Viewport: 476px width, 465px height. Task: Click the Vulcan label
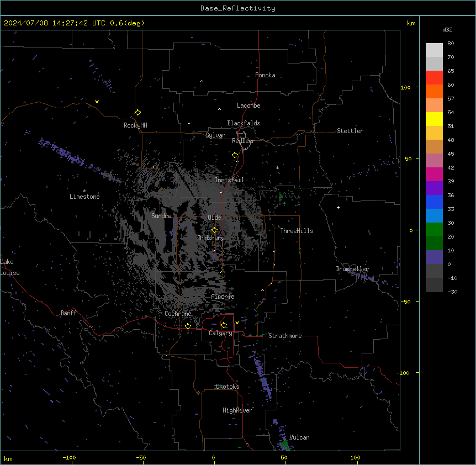click(299, 437)
